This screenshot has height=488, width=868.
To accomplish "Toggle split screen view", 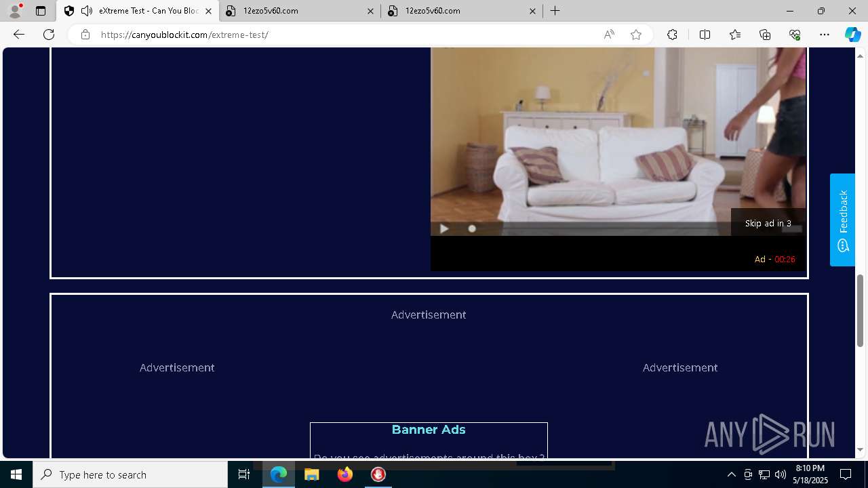I will [x=705, y=35].
